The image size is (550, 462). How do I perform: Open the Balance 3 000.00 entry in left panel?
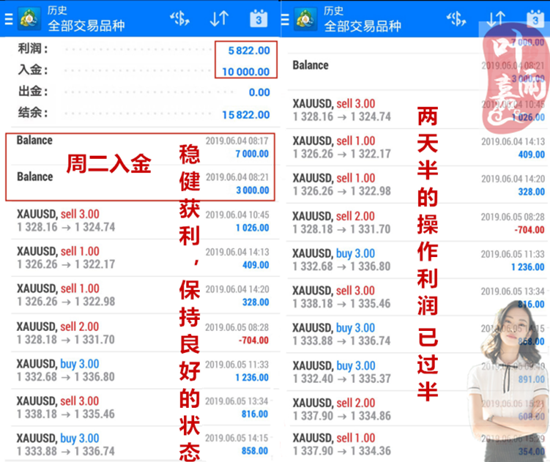tap(143, 183)
